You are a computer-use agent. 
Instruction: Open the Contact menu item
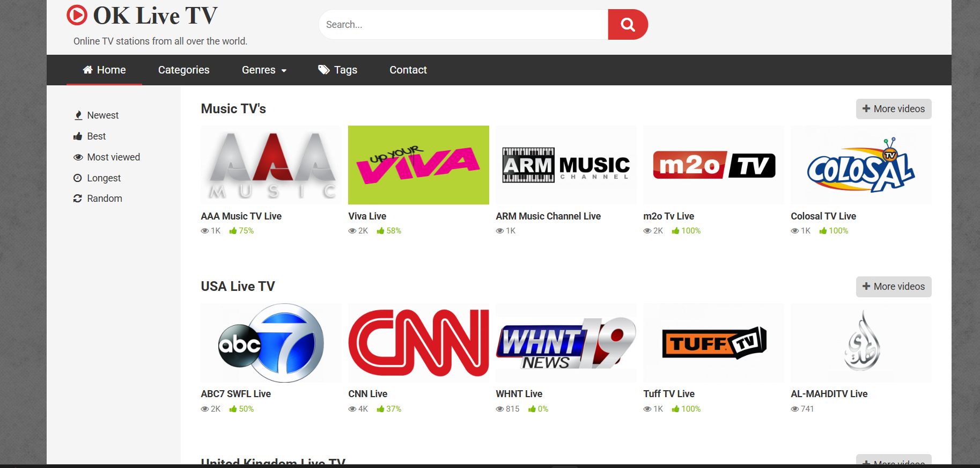tap(408, 70)
